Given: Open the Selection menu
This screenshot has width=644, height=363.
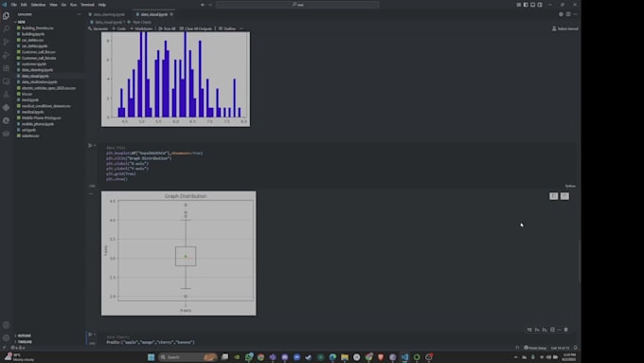Looking at the screenshot, I should coord(38,5).
